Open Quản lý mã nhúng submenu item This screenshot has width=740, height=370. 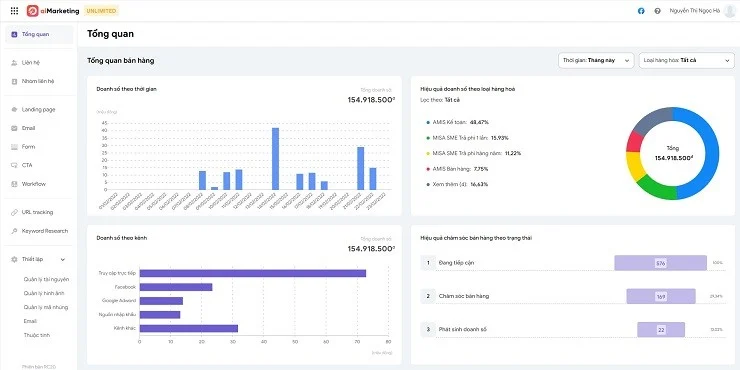46,307
